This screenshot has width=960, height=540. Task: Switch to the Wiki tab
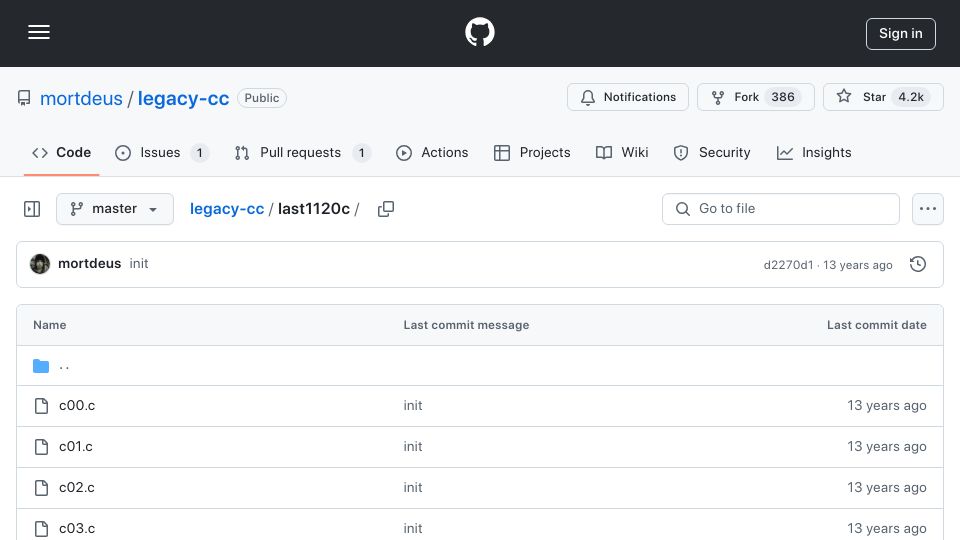(x=621, y=152)
